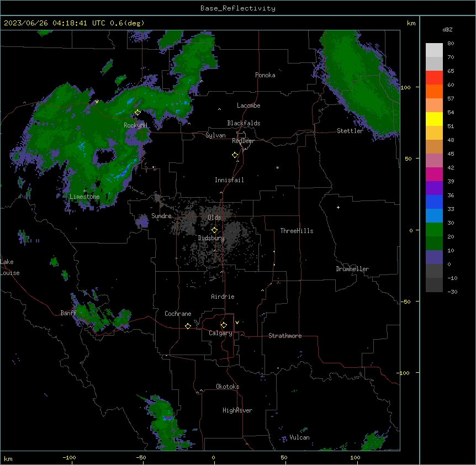The image size is (476, 465).
Task: Choose the light blue 33-30 dBZ swatch
Action: click(434, 216)
